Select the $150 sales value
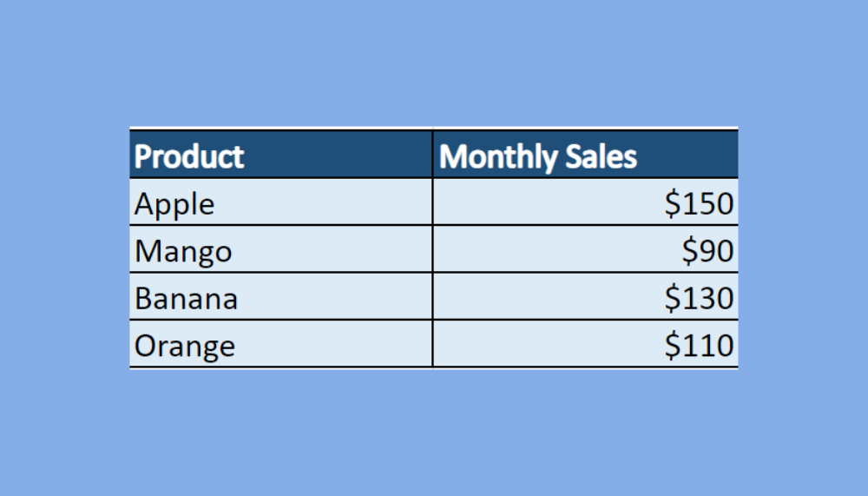Image resolution: width=868 pixels, height=496 pixels. pyautogui.click(x=700, y=204)
